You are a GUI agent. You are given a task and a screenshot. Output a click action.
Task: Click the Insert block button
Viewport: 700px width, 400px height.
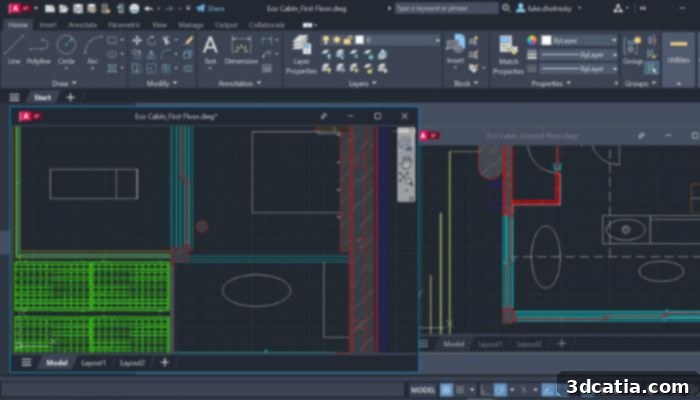455,50
